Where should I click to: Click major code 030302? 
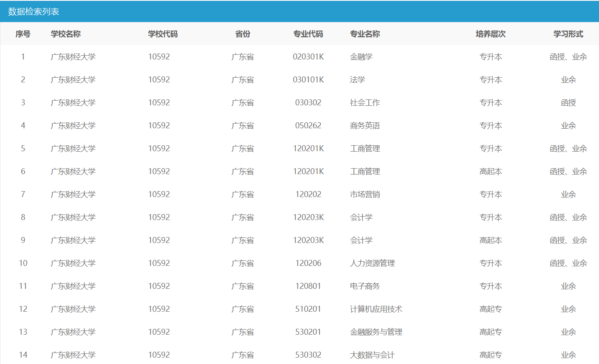[308, 103]
